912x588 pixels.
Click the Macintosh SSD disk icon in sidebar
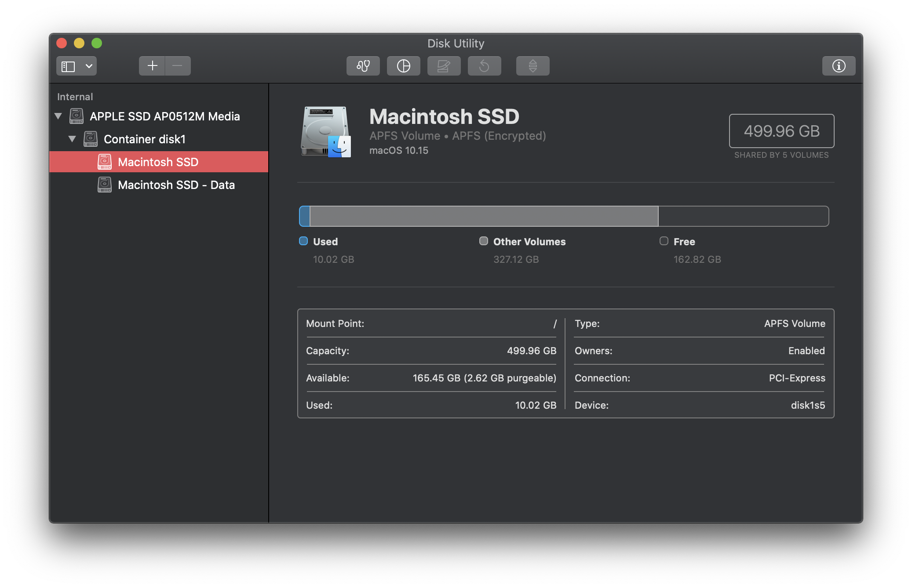click(104, 162)
